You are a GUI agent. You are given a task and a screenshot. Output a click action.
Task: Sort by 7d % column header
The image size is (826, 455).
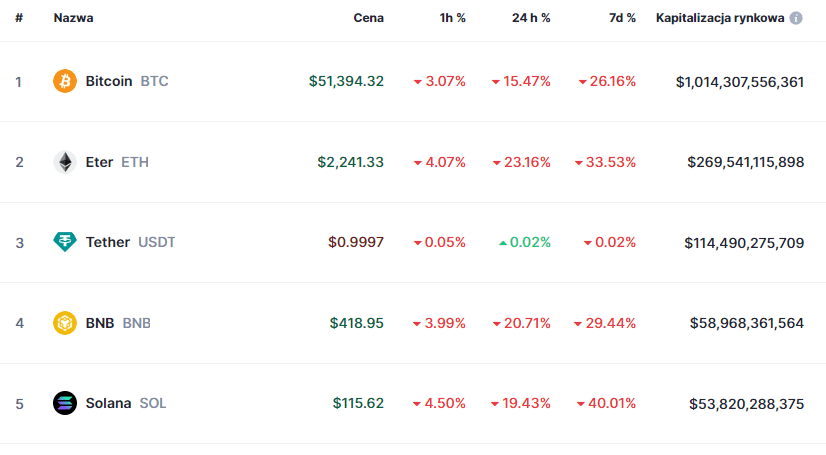[620, 18]
